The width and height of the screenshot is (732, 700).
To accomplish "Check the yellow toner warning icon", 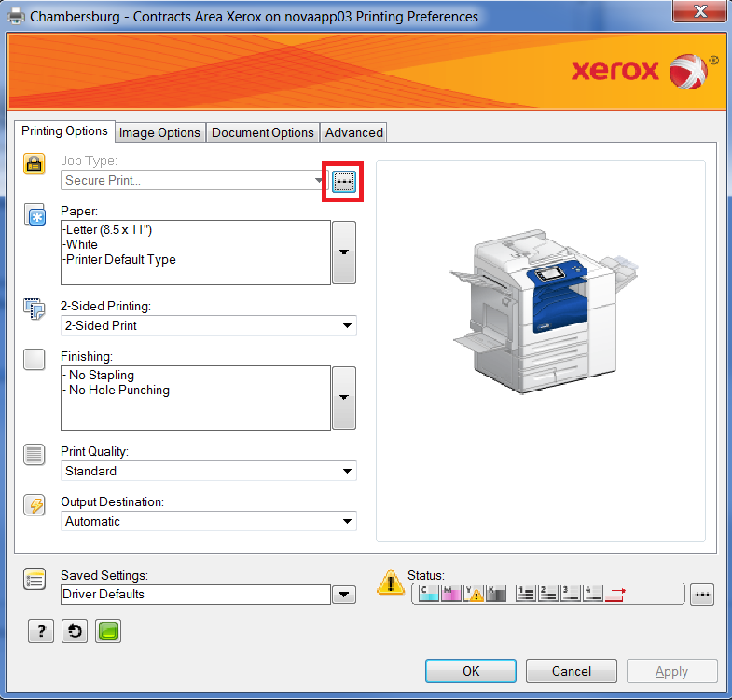I will coord(474,594).
